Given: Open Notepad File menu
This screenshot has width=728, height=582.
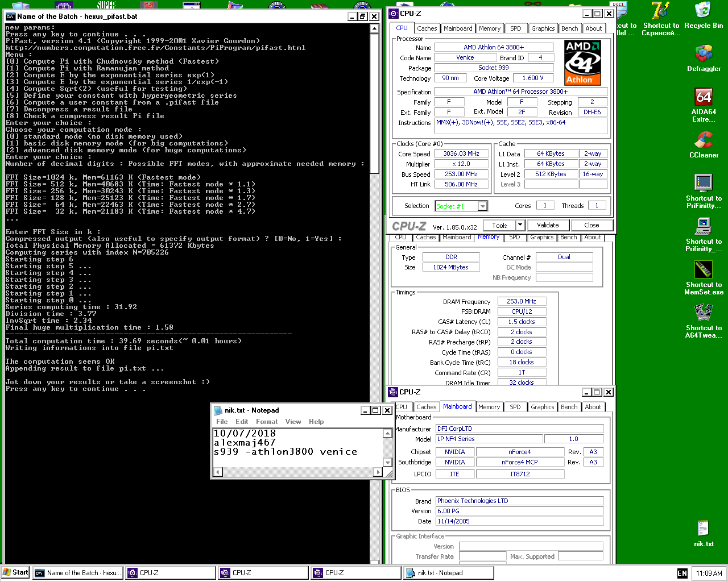Looking at the screenshot, I should coord(222,422).
